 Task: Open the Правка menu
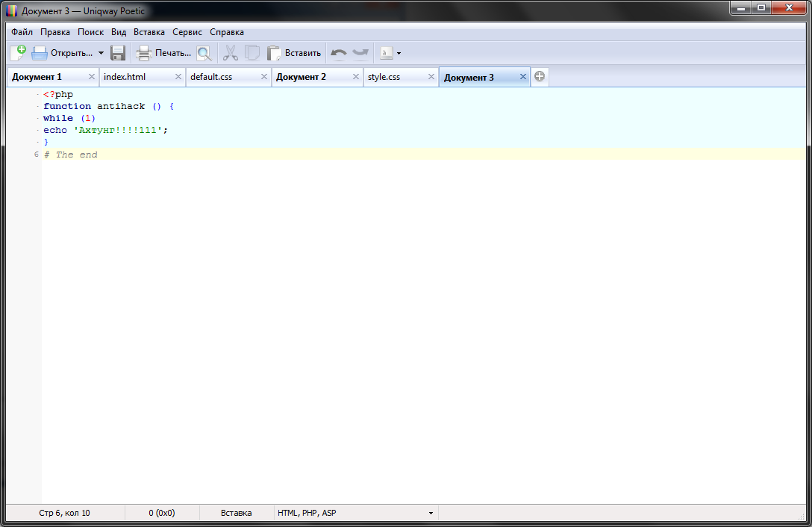(55, 32)
